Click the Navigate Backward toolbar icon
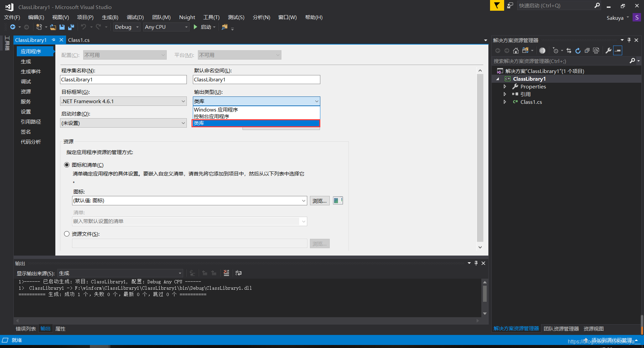This screenshot has height=348, width=644. pyautogui.click(x=13, y=27)
